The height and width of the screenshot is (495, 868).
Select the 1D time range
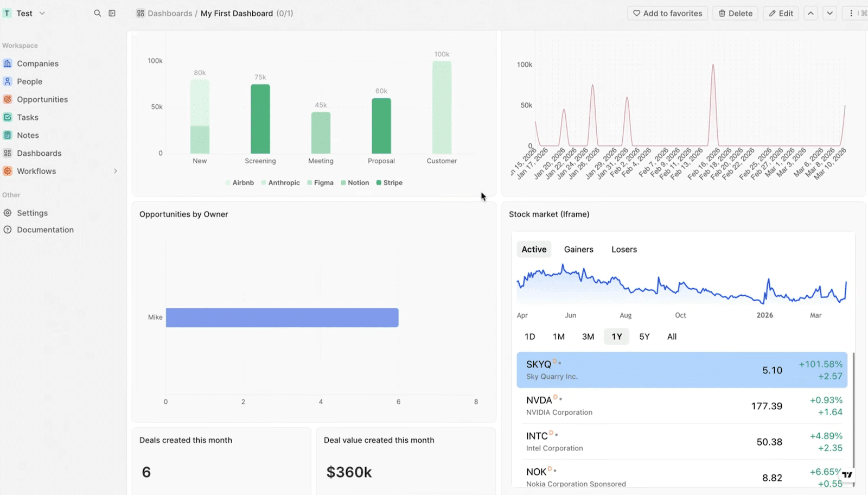[530, 337]
